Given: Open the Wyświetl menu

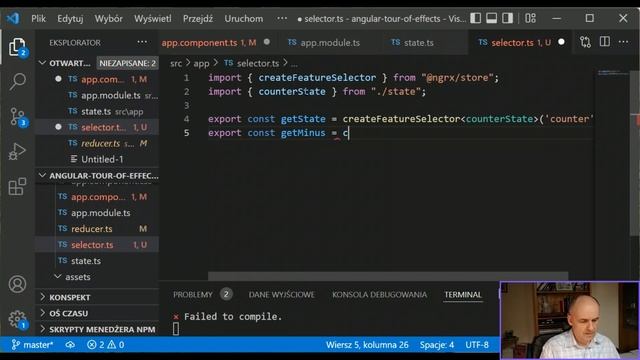Looking at the screenshot, I should coord(153,18).
